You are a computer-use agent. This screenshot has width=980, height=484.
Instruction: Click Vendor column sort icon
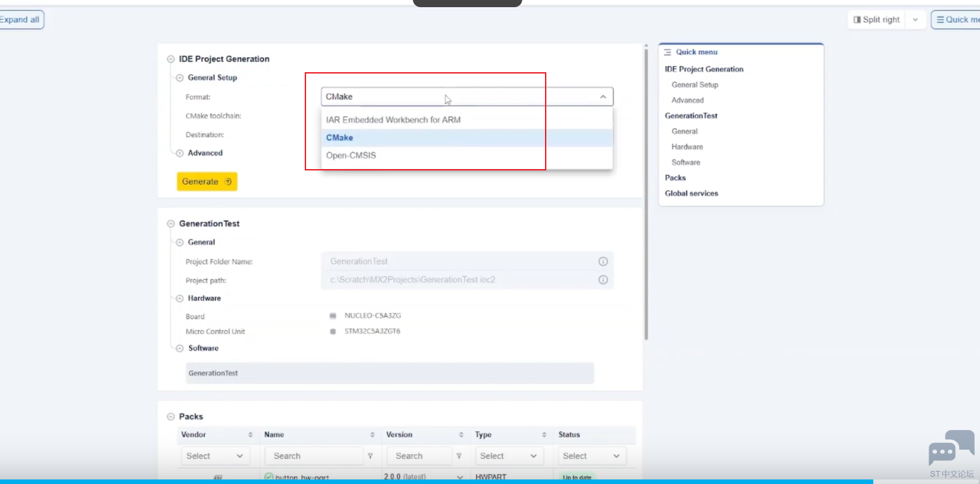(250, 435)
